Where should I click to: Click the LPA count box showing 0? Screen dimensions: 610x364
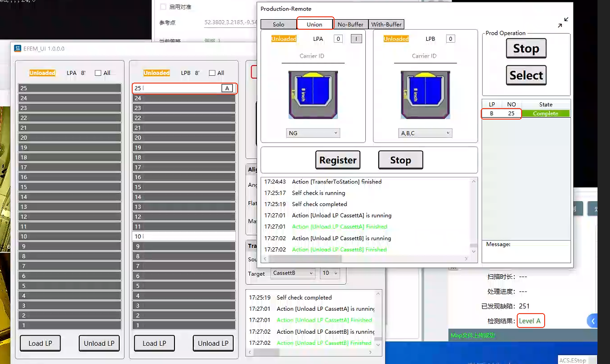pyautogui.click(x=338, y=39)
